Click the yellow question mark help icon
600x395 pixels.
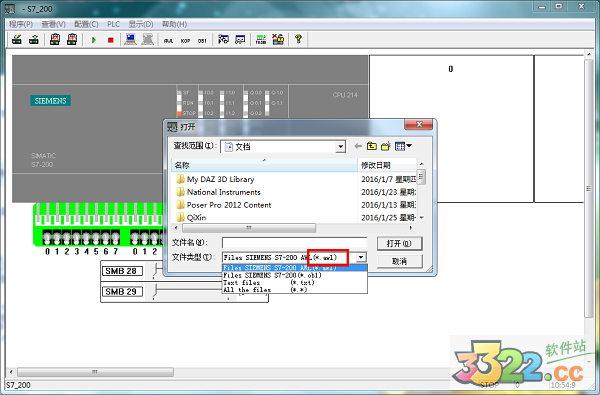298,39
